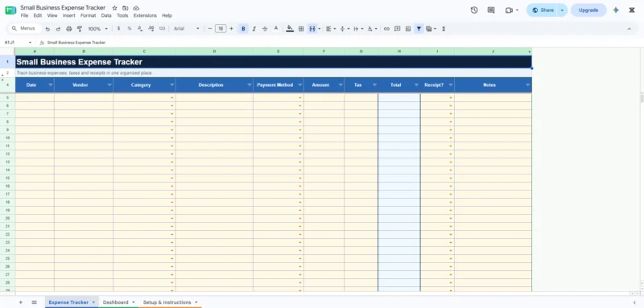The image size is (644, 308).
Task: Open the Insert menu
Action: coord(69,15)
